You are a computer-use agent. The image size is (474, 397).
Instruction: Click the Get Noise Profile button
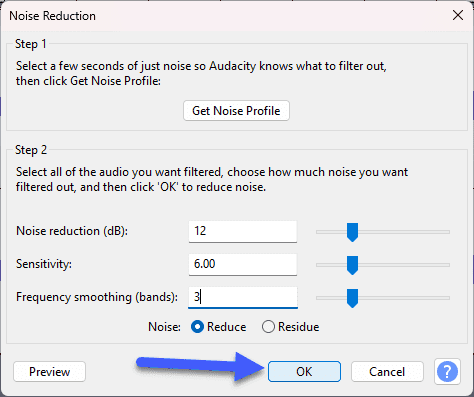click(x=236, y=111)
